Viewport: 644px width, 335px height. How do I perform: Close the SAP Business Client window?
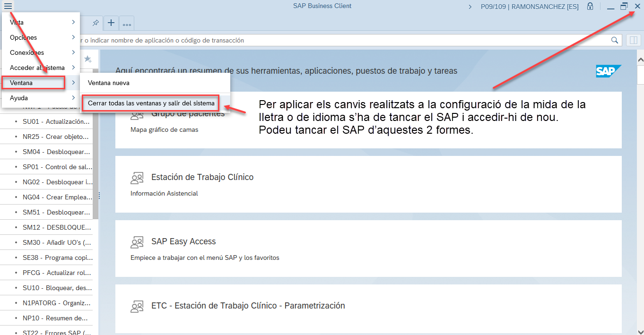click(637, 7)
